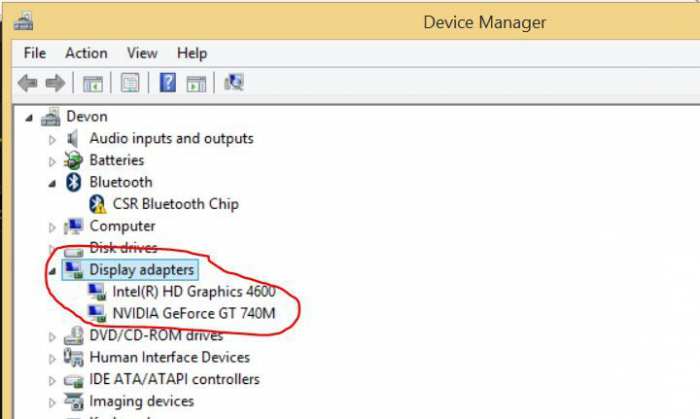
Task: Click Scan for hardware changes icon
Action: [x=234, y=83]
